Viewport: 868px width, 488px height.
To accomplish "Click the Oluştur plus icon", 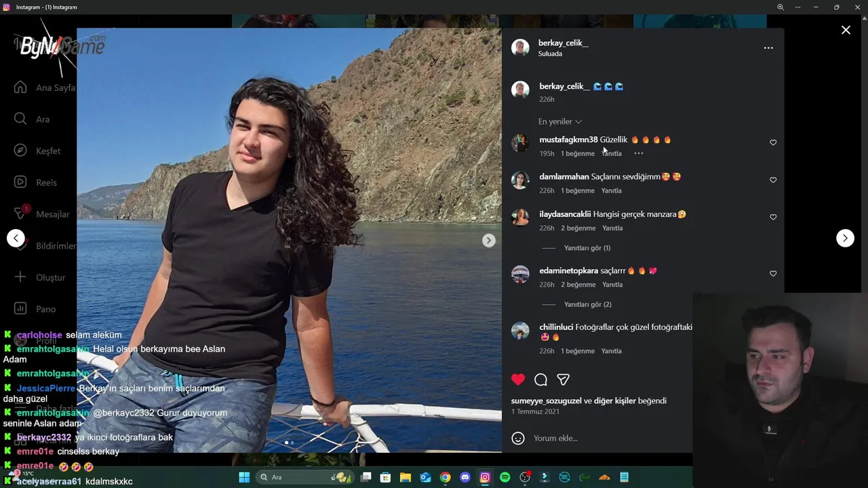I will (20, 277).
